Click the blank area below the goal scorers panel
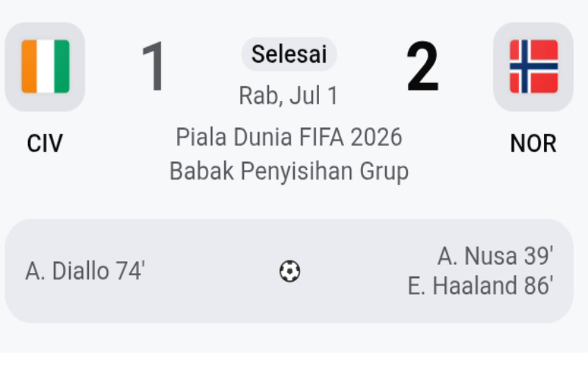Viewport: 588px width, 373px height. click(289, 338)
